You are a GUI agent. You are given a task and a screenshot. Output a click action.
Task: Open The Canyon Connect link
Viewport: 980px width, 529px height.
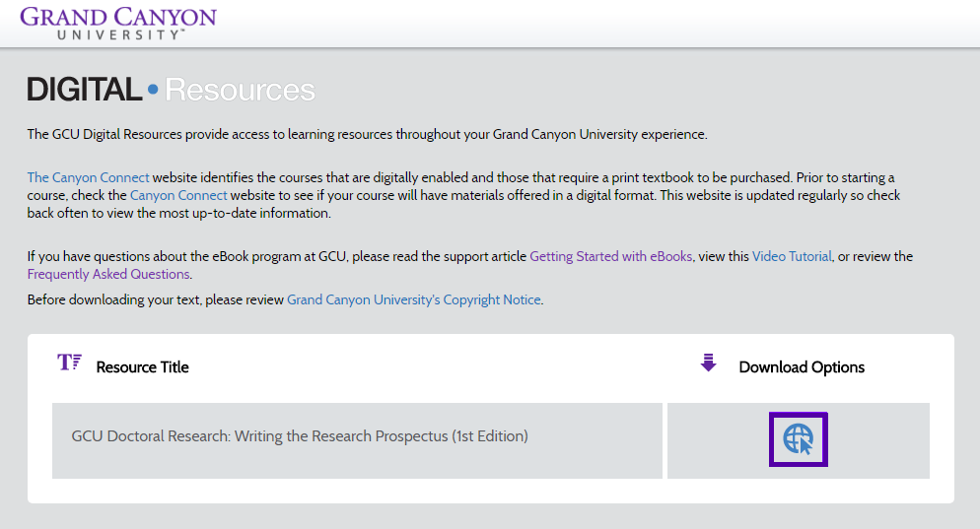[88, 177]
